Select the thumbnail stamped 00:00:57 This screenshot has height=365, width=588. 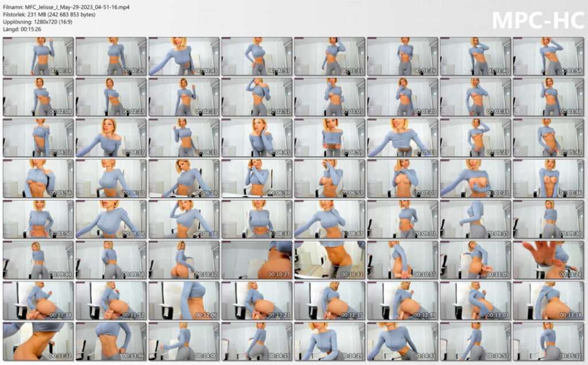point(257,56)
